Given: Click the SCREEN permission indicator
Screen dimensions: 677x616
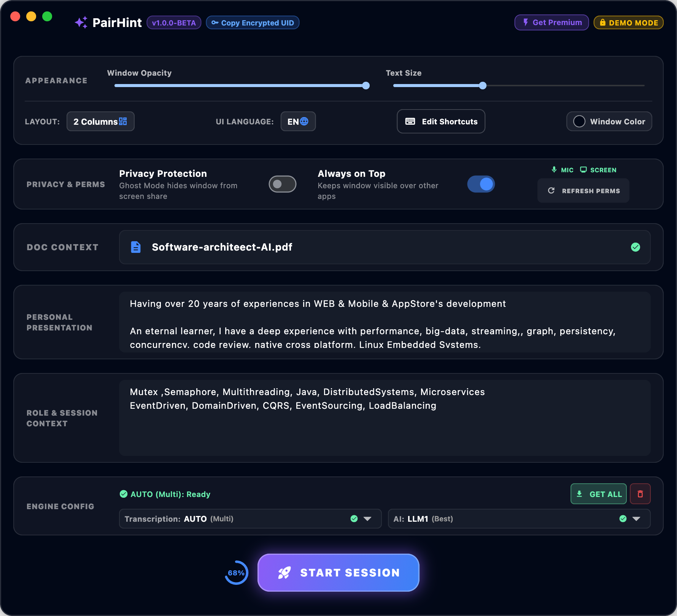Looking at the screenshot, I should (x=598, y=170).
